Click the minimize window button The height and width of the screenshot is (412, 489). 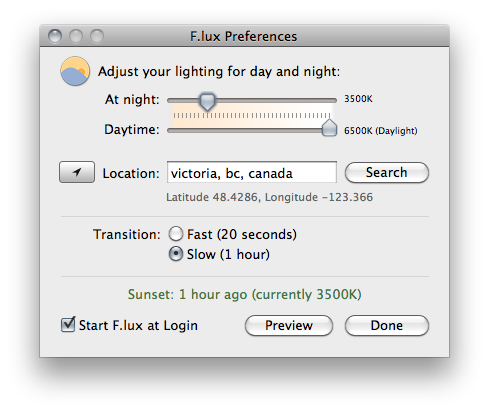tap(76, 36)
